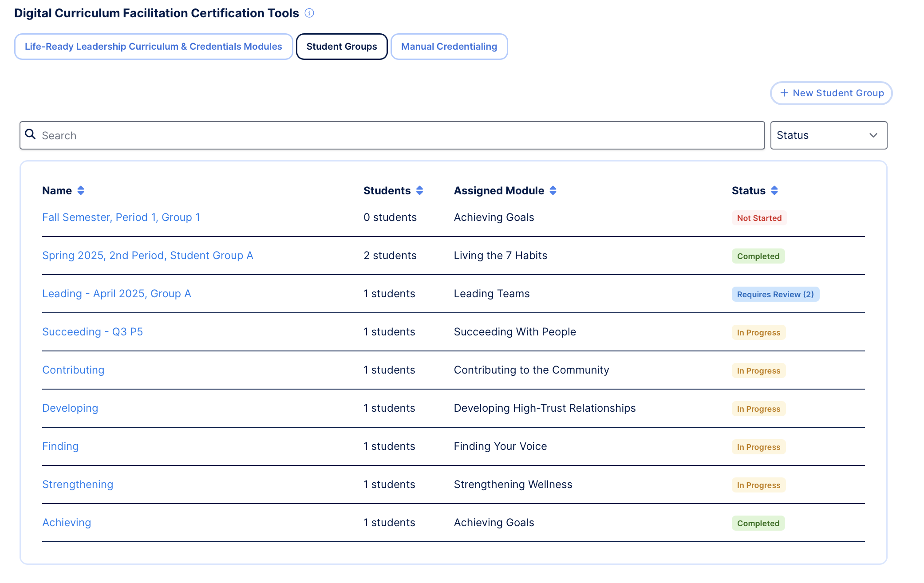This screenshot has height=583, width=924.
Task: Sort by Students column arrows icon
Action: coord(419,191)
